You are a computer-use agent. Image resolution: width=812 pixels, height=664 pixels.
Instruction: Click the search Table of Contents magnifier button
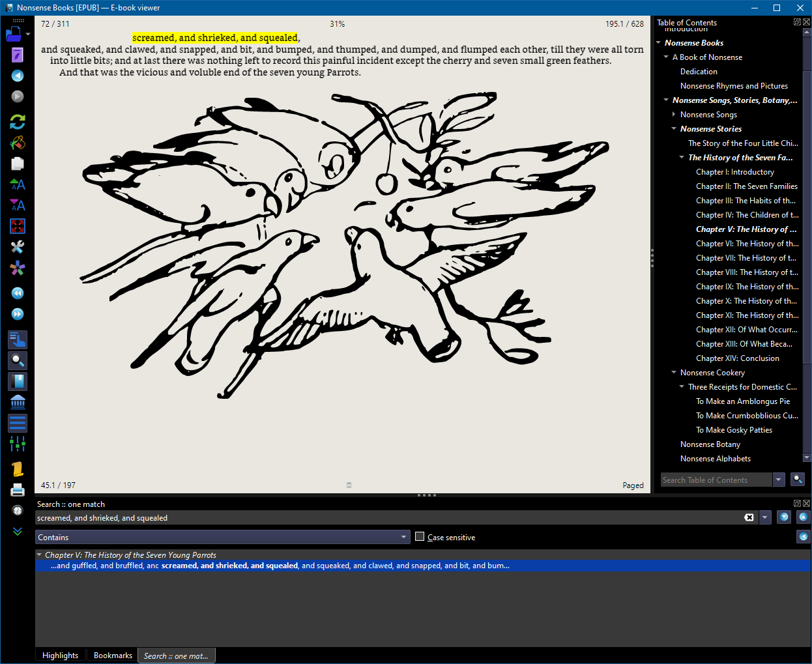tap(797, 480)
